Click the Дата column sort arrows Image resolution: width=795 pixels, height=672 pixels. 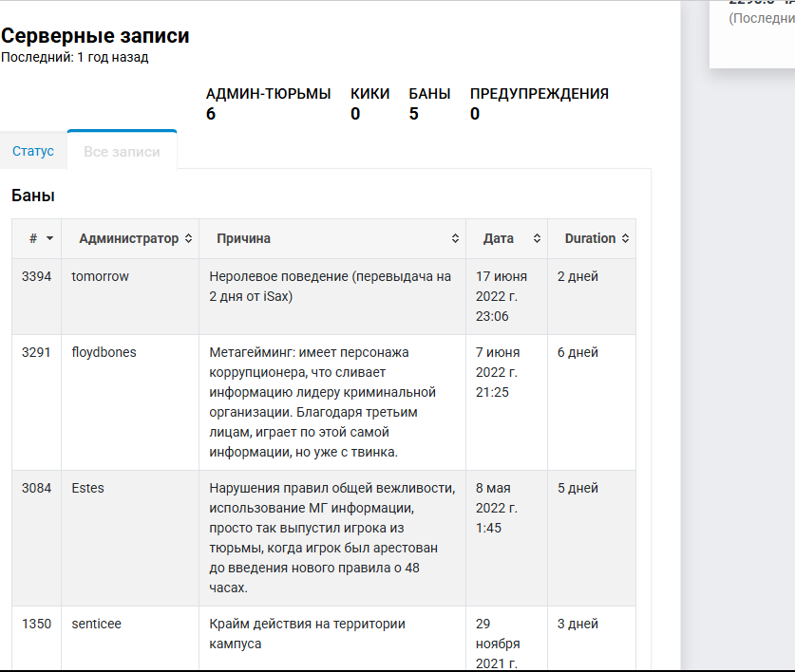pyautogui.click(x=537, y=238)
